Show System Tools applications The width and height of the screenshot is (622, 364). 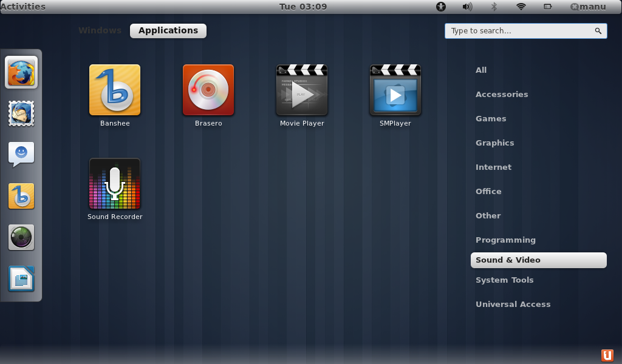coord(505,280)
